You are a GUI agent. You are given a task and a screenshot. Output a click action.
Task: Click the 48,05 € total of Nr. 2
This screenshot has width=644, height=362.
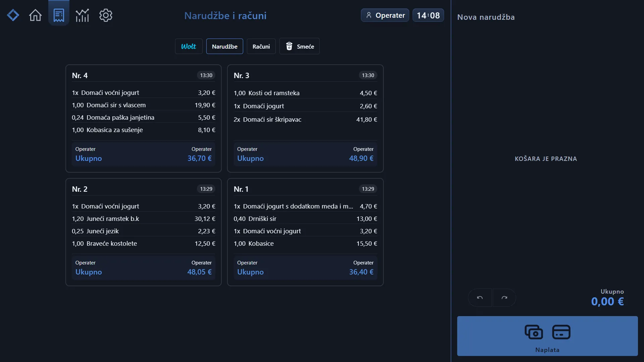[200, 272]
